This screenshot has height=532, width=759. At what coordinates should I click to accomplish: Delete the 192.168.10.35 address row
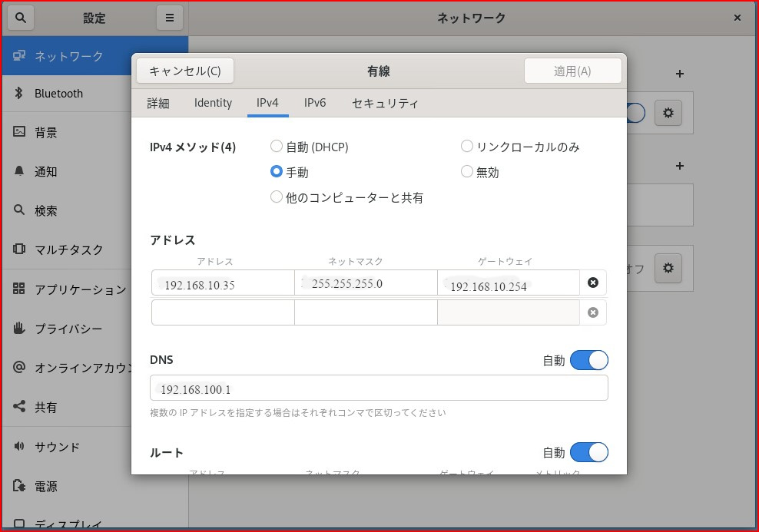click(x=593, y=283)
